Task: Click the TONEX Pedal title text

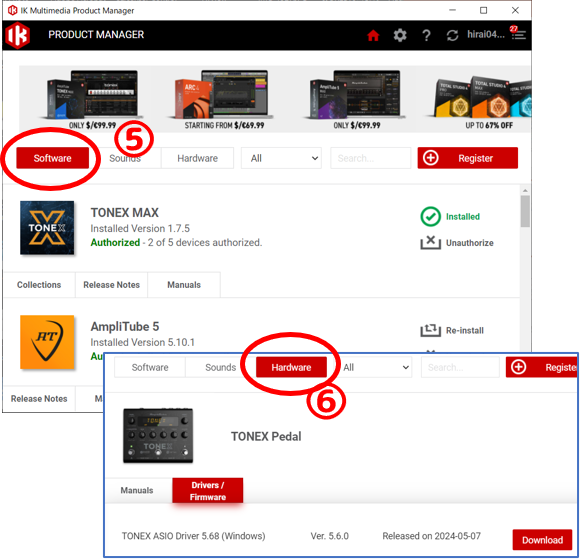Action: pos(266,436)
